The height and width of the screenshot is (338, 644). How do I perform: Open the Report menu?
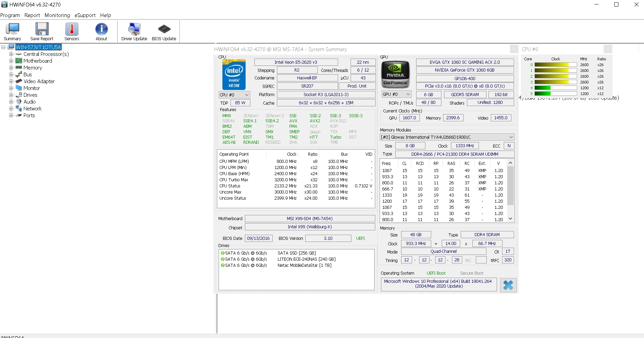[32, 15]
